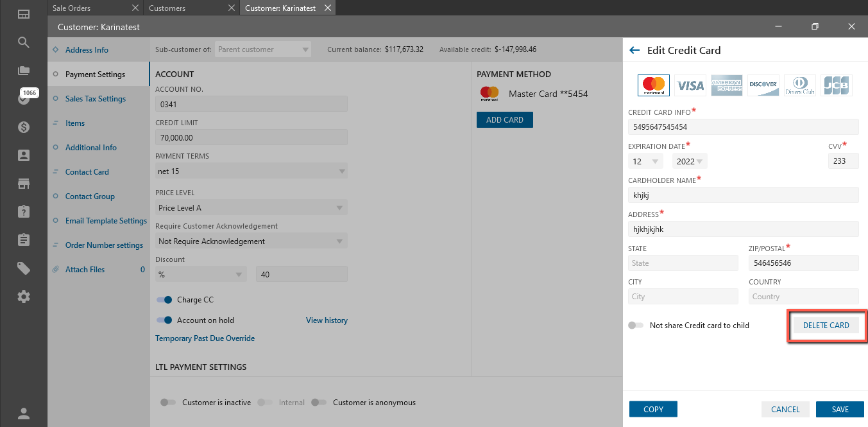Switch to the Sale Orders tab

[71, 8]
